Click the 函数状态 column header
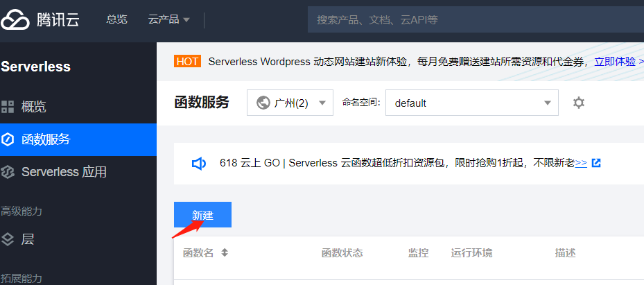 (x=342, y=252)
